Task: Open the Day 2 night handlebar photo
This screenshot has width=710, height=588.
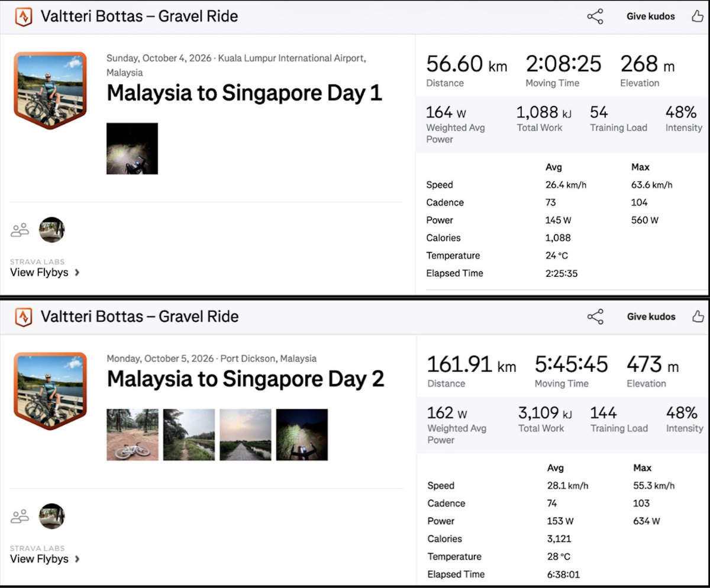Action: point(302,435)
